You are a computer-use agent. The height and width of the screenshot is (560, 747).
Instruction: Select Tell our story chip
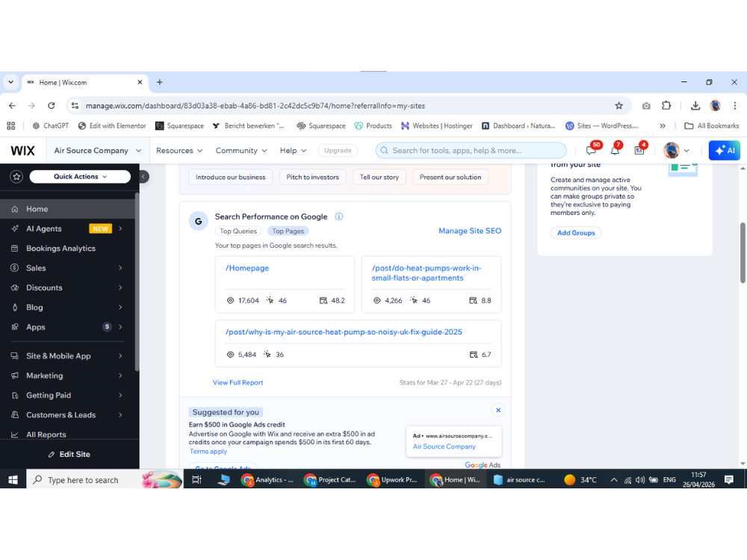pos(379,177)
